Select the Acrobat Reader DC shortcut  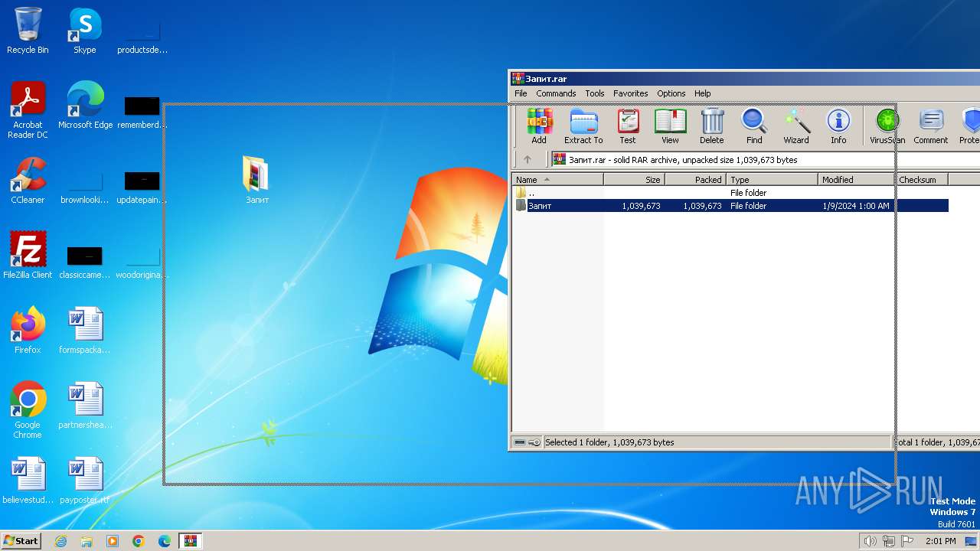[x=28, y=110]
